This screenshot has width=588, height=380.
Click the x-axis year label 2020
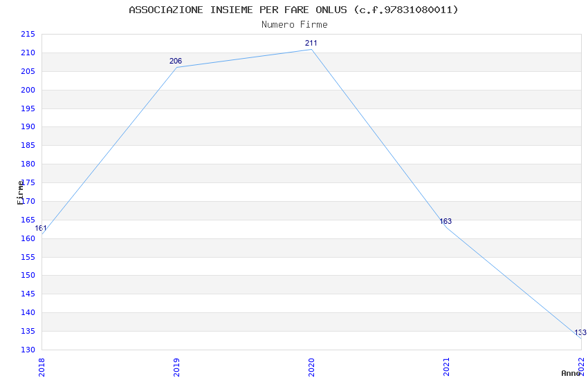(x=311, y=368)
